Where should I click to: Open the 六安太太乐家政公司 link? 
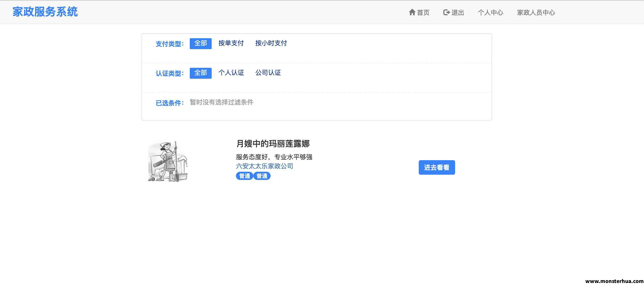coord(264,166)
